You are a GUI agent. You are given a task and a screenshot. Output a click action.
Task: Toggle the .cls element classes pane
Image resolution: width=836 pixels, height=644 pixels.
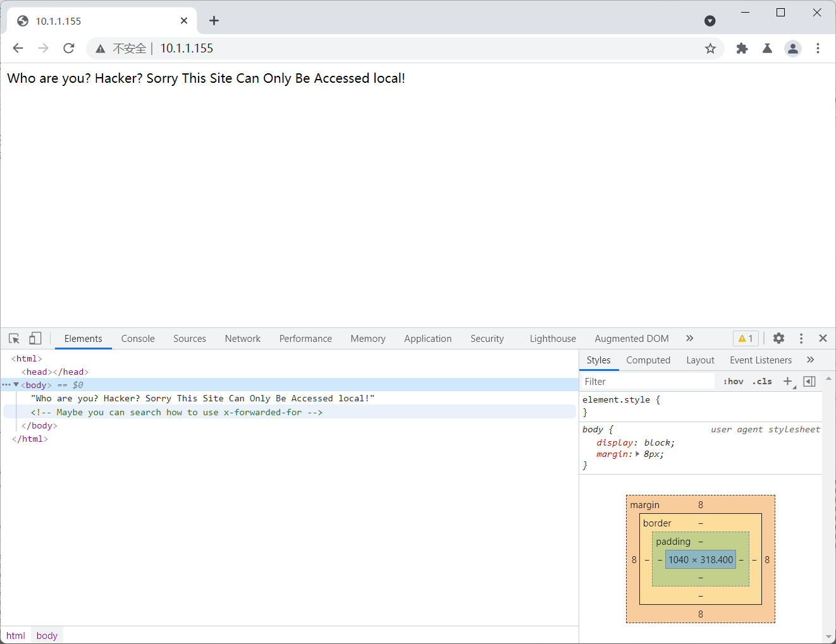coord(762,381)
